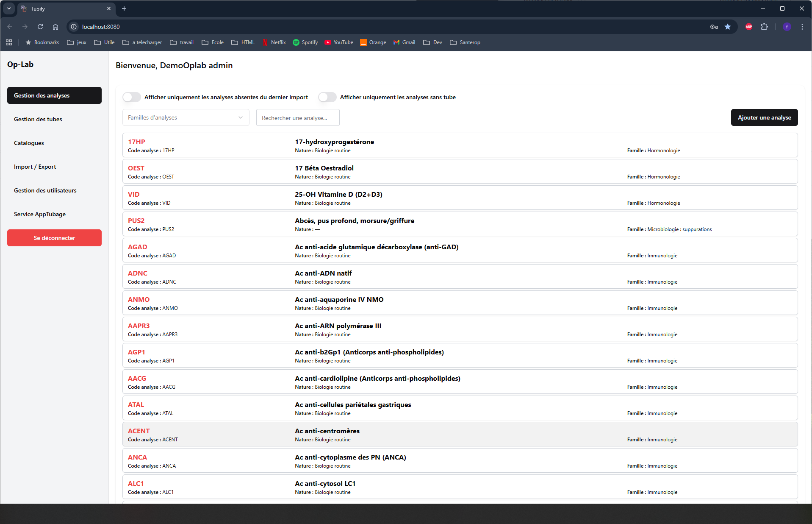Bookmark this page using the star icon
The height and width of the screenshot is (524, 812).
tap(728, 27)
